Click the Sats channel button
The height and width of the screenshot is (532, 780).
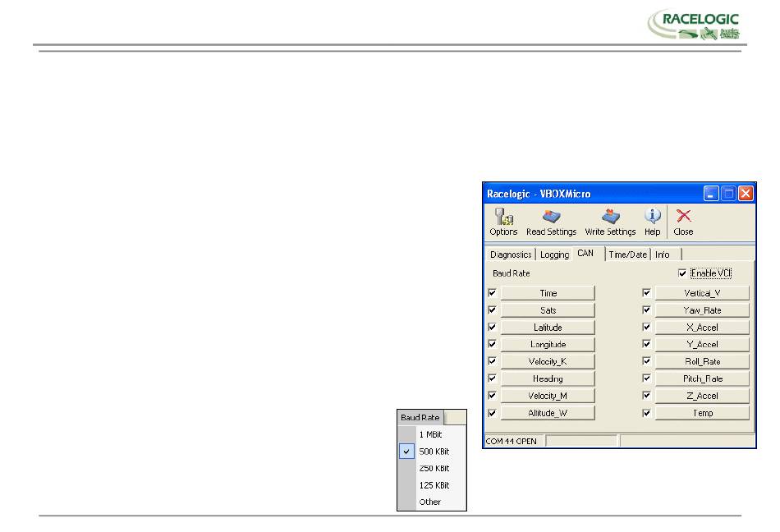pos(548,310)
